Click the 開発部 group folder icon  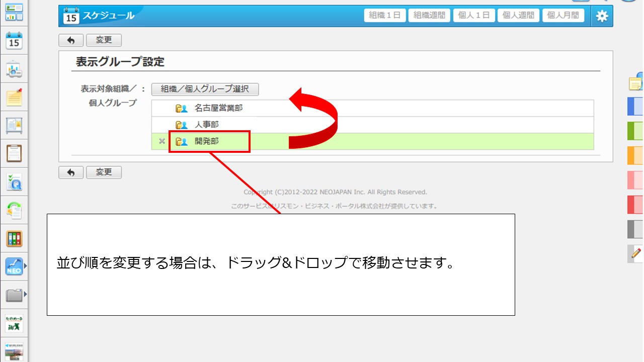tap(181, 142)
